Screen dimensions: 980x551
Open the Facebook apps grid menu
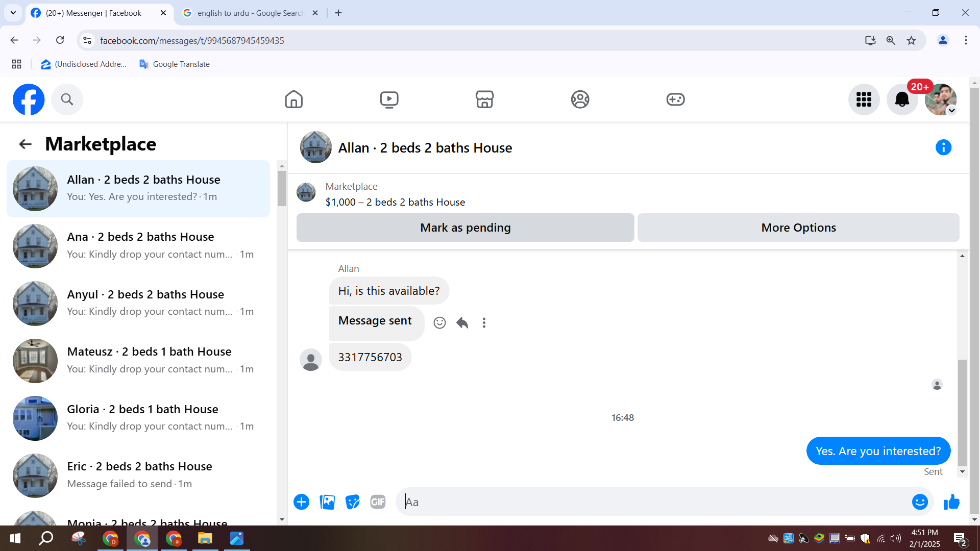pos(864,99)
